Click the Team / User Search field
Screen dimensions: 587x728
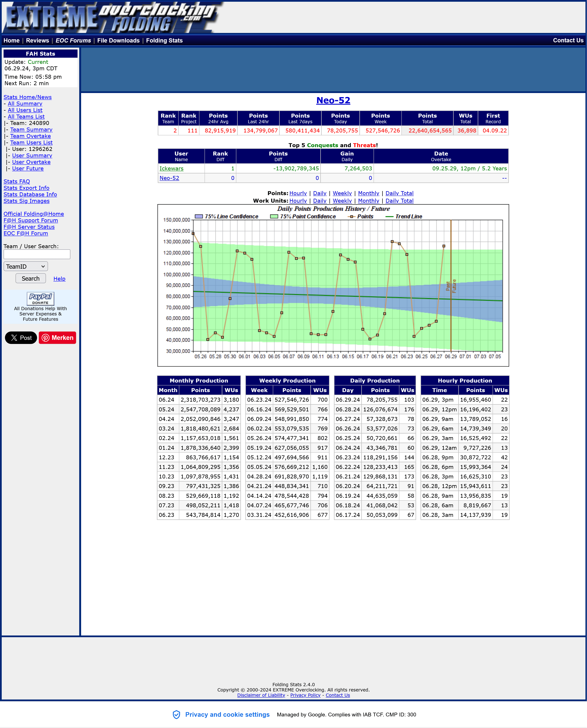37,254
